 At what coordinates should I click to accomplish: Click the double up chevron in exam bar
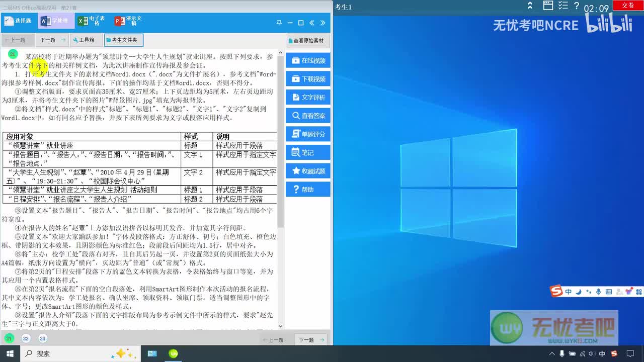pos(530,6)
